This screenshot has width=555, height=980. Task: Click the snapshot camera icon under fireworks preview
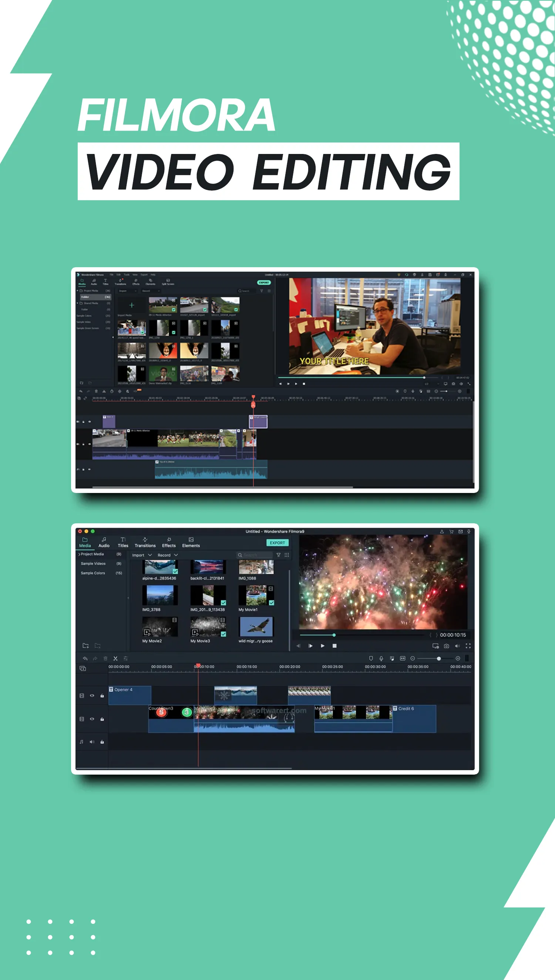(x=446, y=646)
